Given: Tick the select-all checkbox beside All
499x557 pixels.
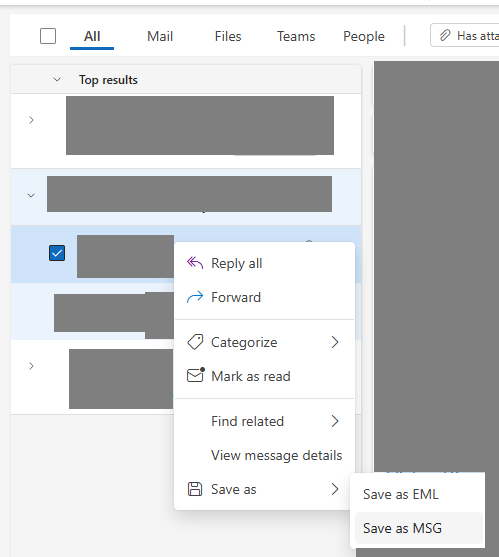Looking at the screenshot, I should [x=48, y=36].
